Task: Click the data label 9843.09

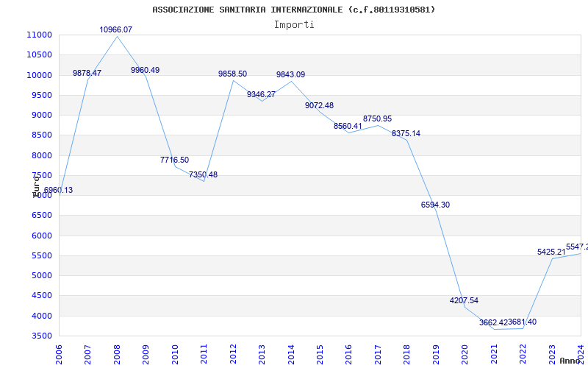Action: [x=290, y=74]
